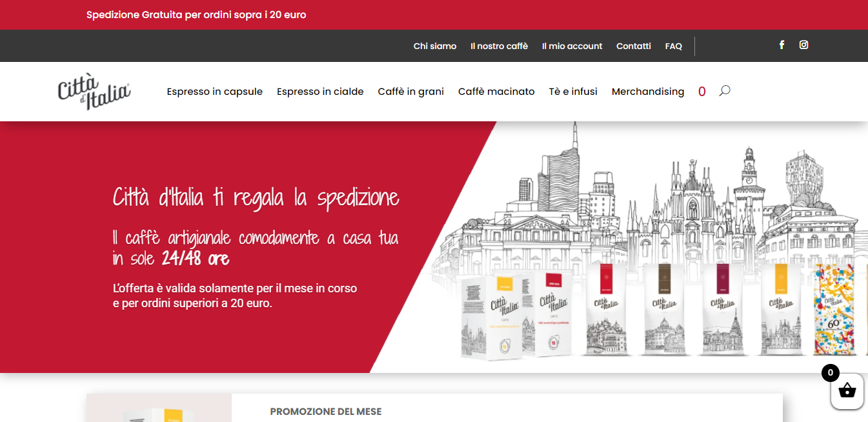The width and height of the screenshot is (868, 422).
Task: Open the floating shopping basket button
Action: (x=847, y=391)
